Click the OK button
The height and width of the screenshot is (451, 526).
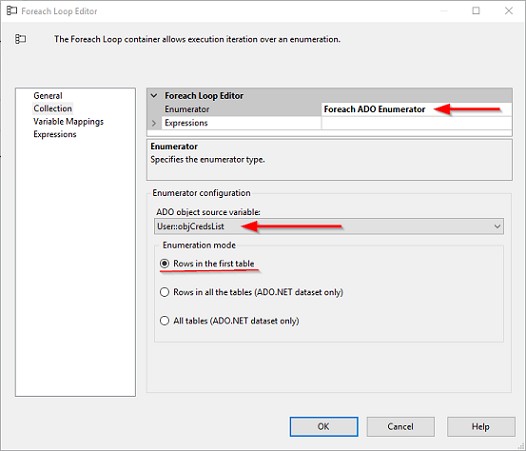click(324, 427)
